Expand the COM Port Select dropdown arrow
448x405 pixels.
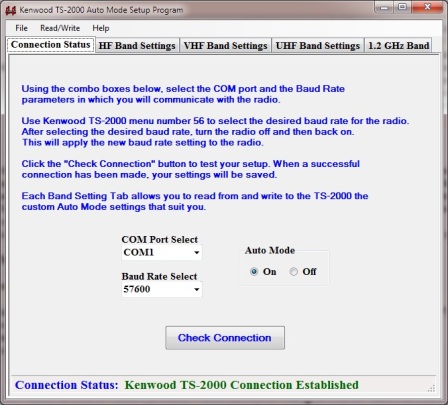(x=197, y=253)
